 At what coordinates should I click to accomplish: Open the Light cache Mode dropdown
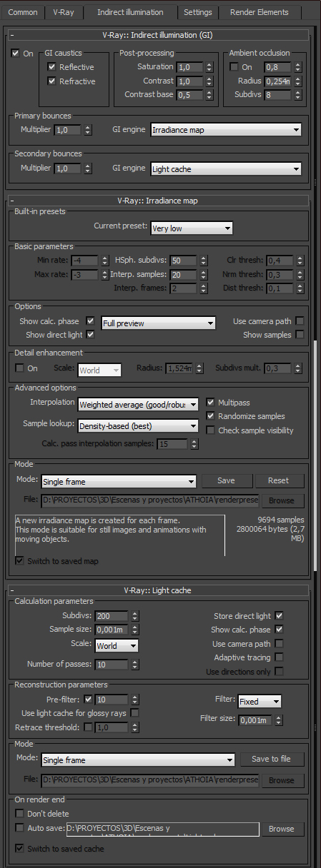138,760
